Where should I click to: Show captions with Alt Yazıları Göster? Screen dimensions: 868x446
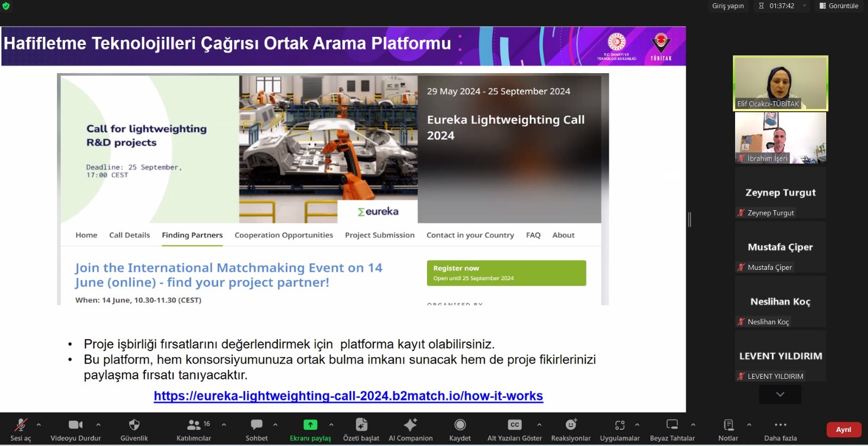click(514, 430)
